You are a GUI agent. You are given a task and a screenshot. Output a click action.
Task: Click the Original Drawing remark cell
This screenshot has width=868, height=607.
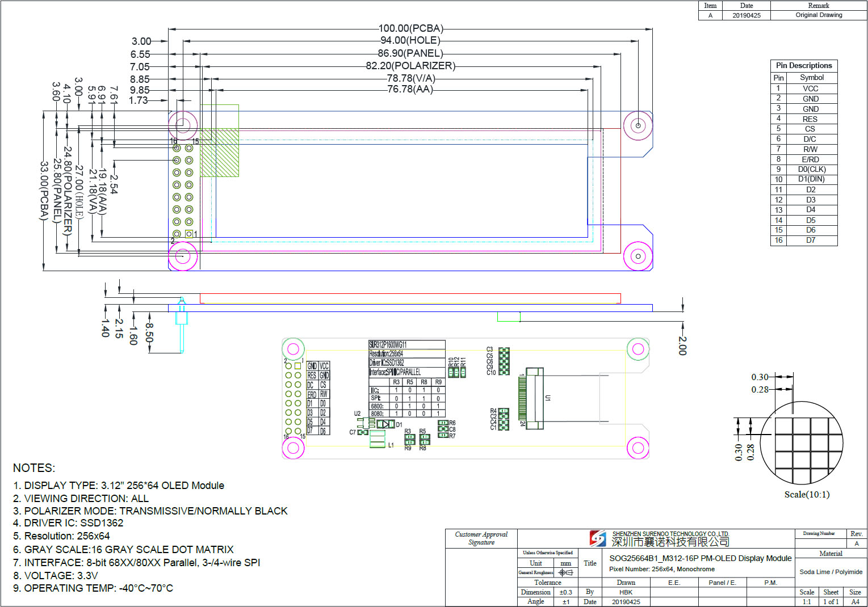click(x=818, y=15)
